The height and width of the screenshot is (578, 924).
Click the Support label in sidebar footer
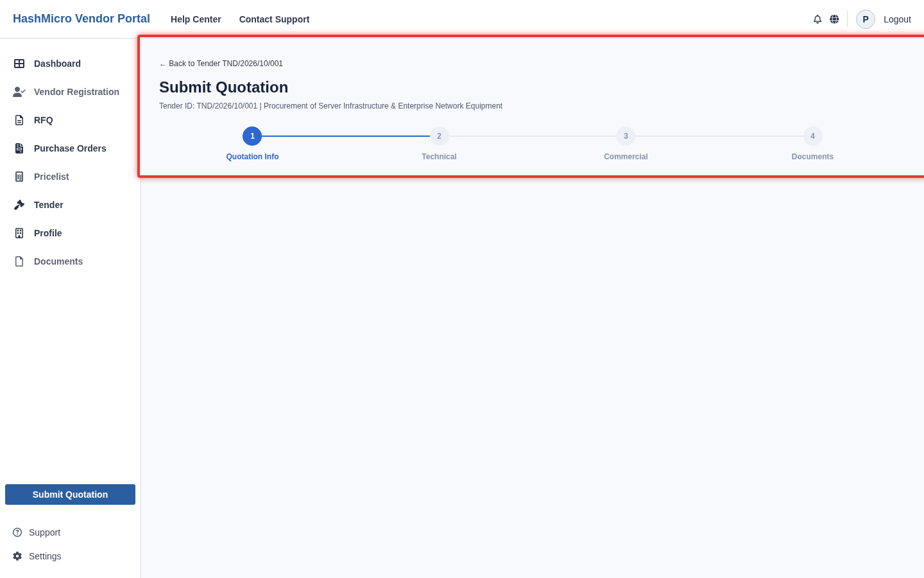tap(44, 532)
